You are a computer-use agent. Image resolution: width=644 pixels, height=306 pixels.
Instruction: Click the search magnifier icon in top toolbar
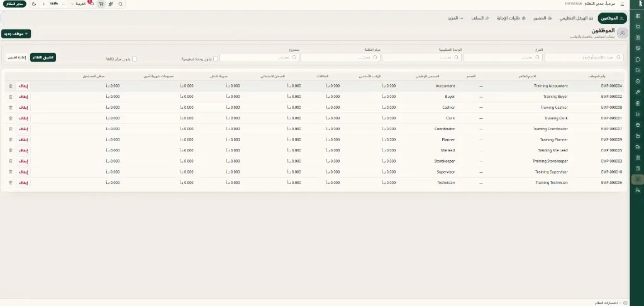[x=120, y=4]
